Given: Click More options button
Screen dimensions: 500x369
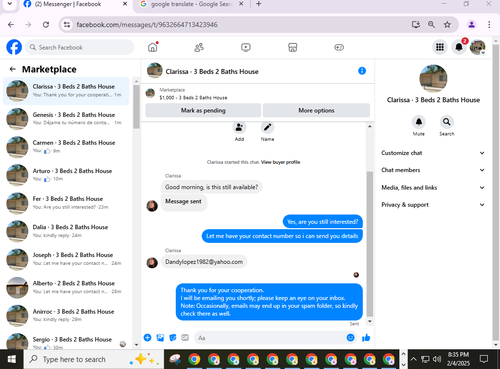Looking at the screenshot, I should click(316, 110).
